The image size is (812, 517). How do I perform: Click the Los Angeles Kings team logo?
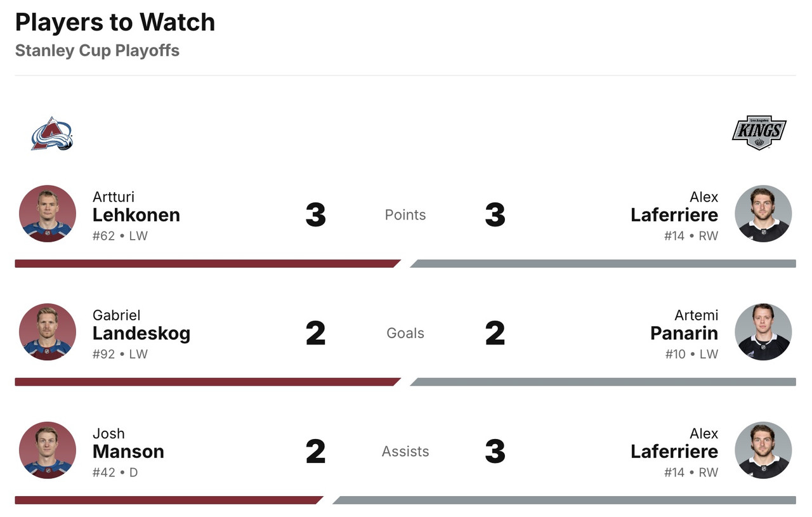click(x=759, y=133)
